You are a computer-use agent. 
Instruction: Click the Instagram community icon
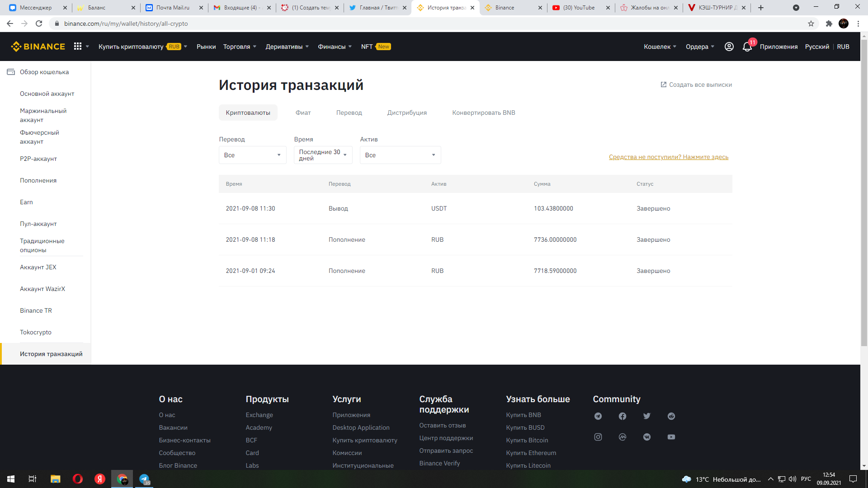[598, 437]
